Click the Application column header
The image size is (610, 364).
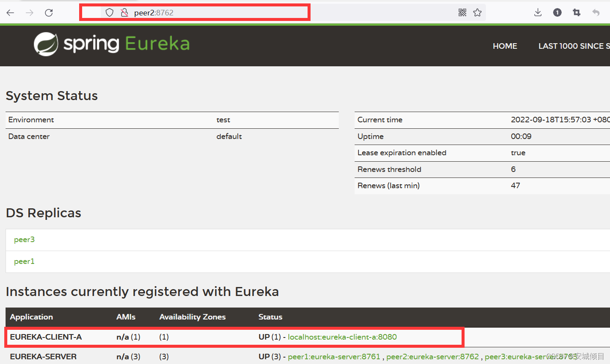click(x=31, y=317)
